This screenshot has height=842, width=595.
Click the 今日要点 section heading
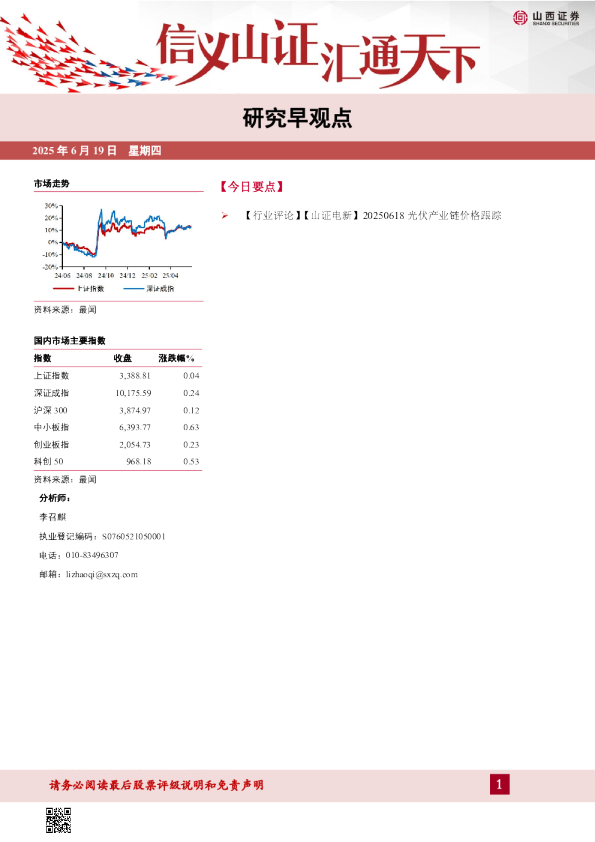tap(252, 187)
